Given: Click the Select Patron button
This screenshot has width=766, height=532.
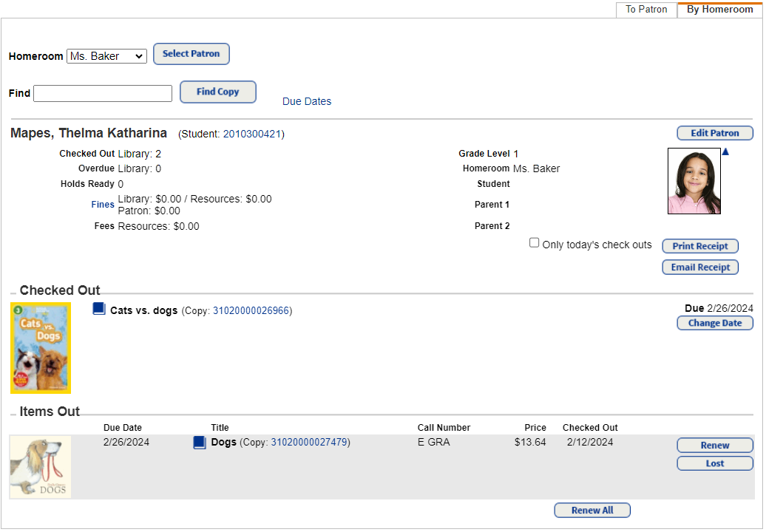Looking at the screenshot, I should coord(191,53).
